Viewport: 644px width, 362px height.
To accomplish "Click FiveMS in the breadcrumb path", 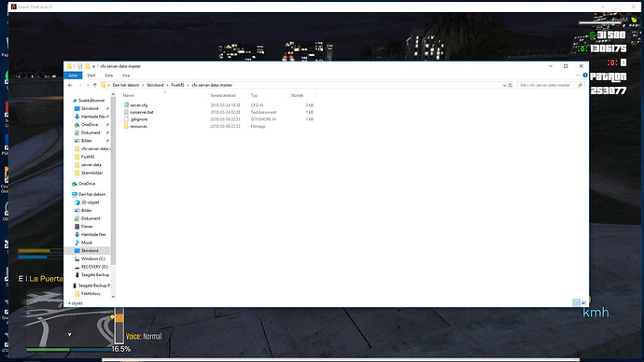I will (x=177, y=85).
